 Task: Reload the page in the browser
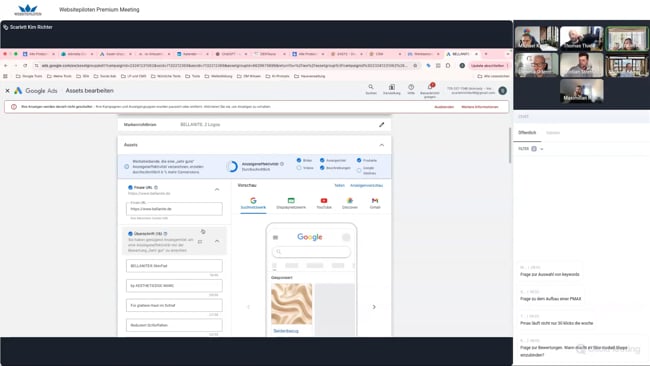[25, 65]
